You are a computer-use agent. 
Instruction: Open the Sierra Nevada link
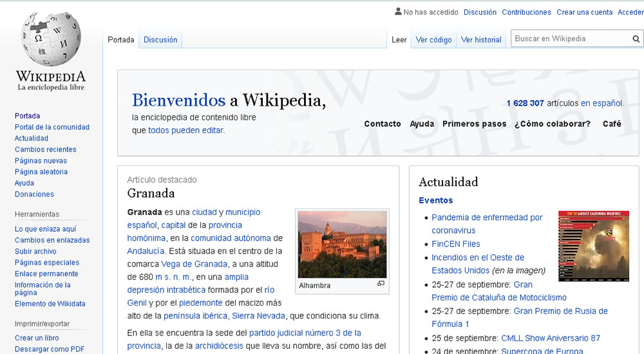pos(258,316)
